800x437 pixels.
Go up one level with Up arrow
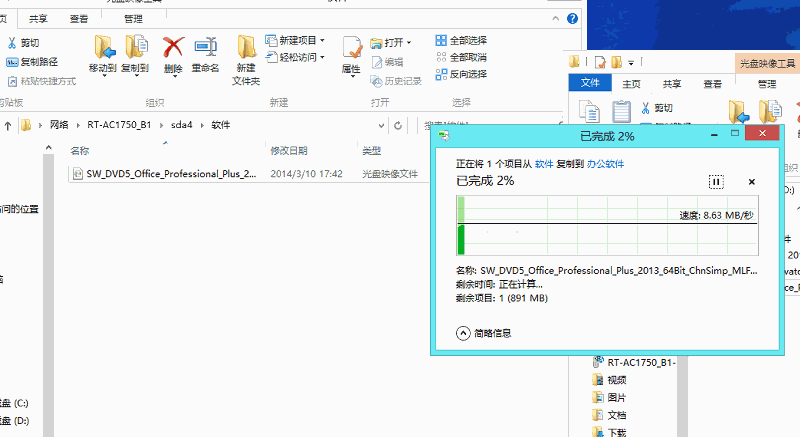[x=8, y=125]
